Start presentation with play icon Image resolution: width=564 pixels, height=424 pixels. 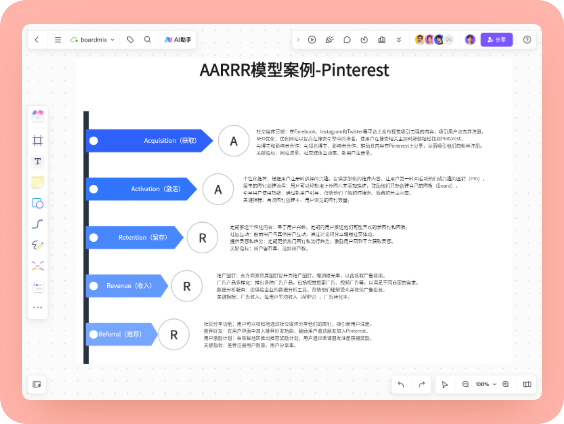pos(312,40)
